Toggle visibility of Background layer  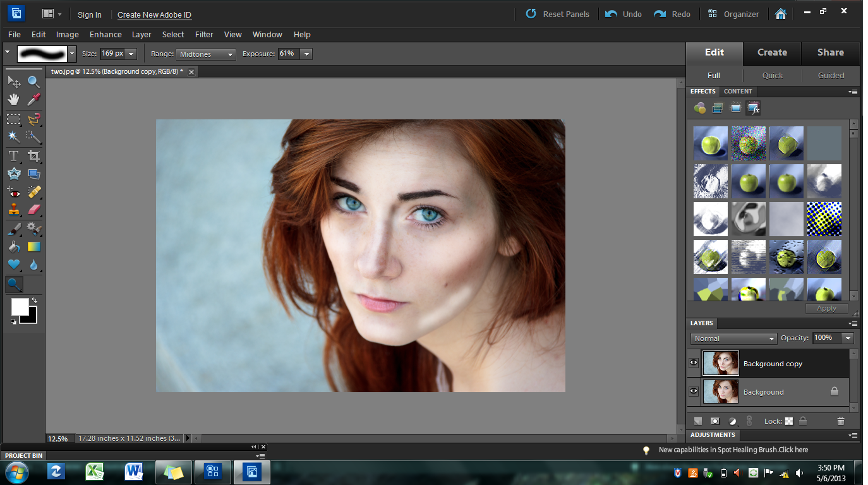click(x=694, y=392)
